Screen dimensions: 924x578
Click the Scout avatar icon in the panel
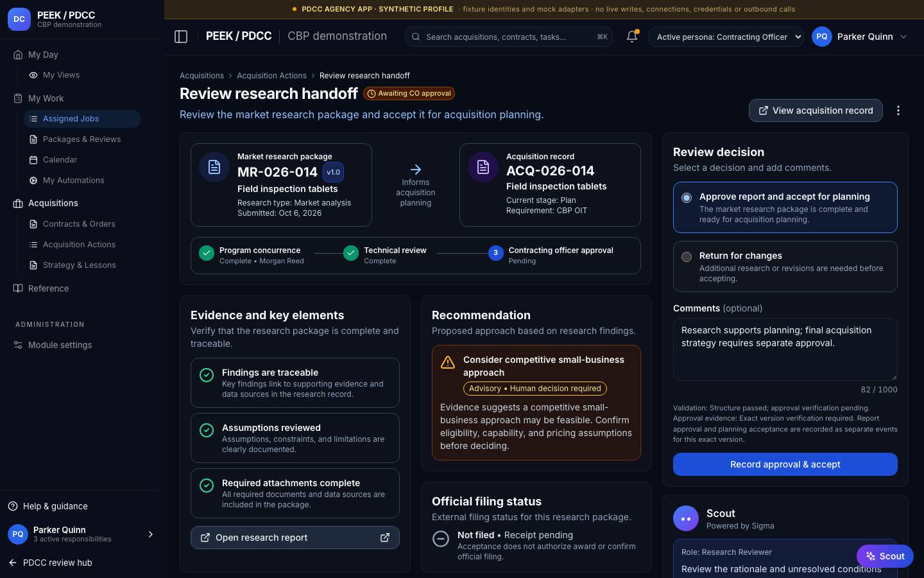pyautogui.click(x=686, y=518)
